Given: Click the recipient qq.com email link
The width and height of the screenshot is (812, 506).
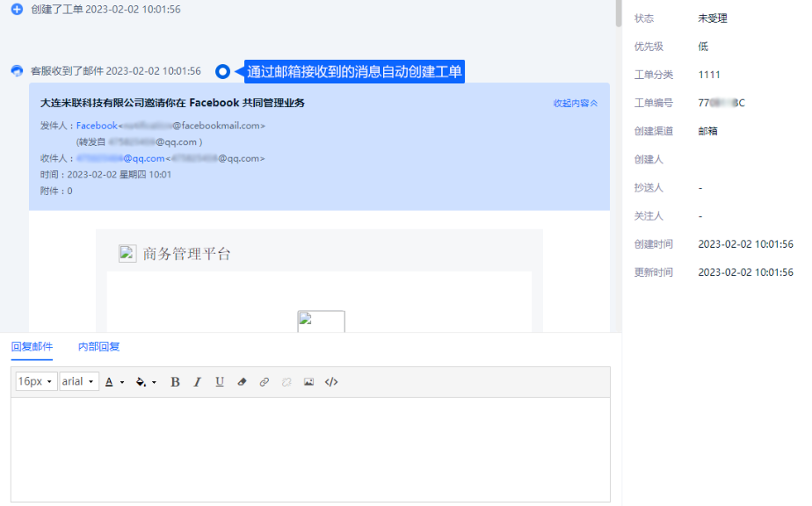Looking at the screenshot, I should [120, 158].
